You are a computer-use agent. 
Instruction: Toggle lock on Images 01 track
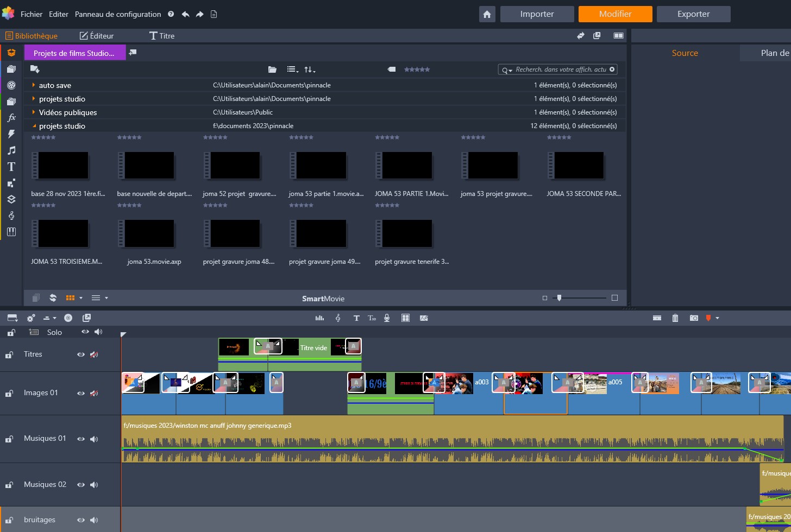[x=9, y=393]
